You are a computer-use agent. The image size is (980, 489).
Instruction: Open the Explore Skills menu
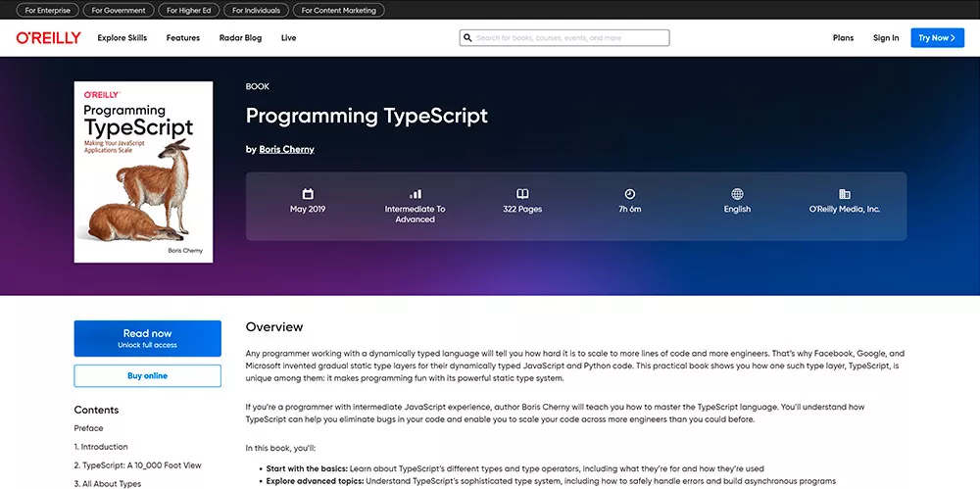click(x=122, y=38)
